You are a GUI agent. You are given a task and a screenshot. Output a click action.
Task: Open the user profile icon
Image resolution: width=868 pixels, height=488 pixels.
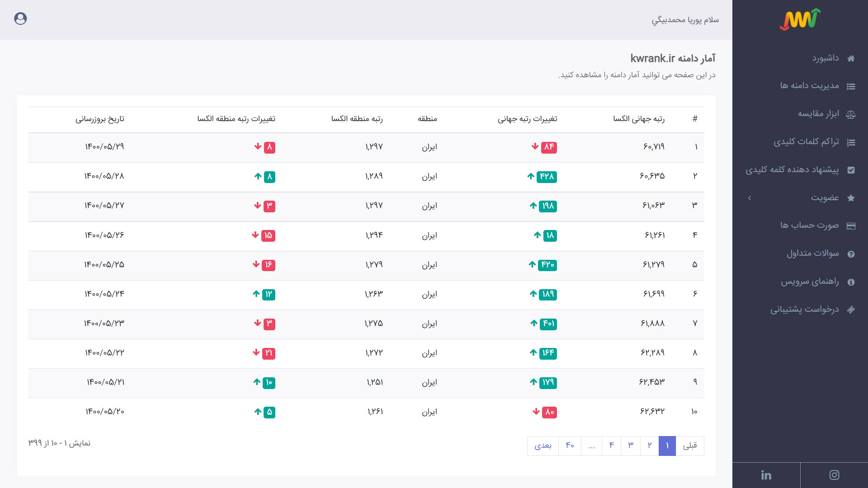(x=20, y=19)
